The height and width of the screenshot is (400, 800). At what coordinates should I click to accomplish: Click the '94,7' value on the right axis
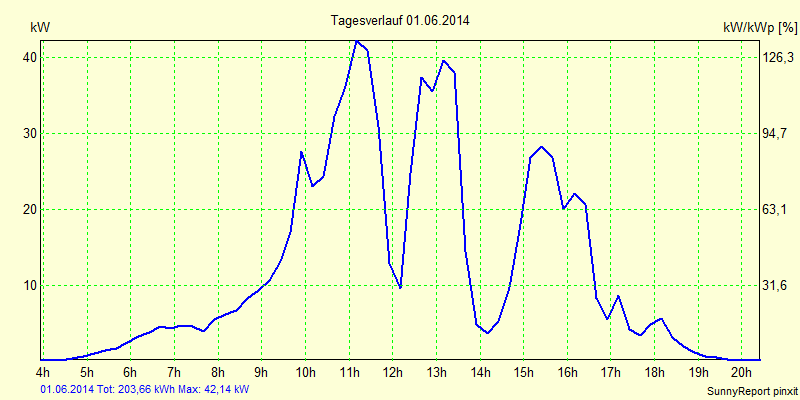(x=774, y=134)
